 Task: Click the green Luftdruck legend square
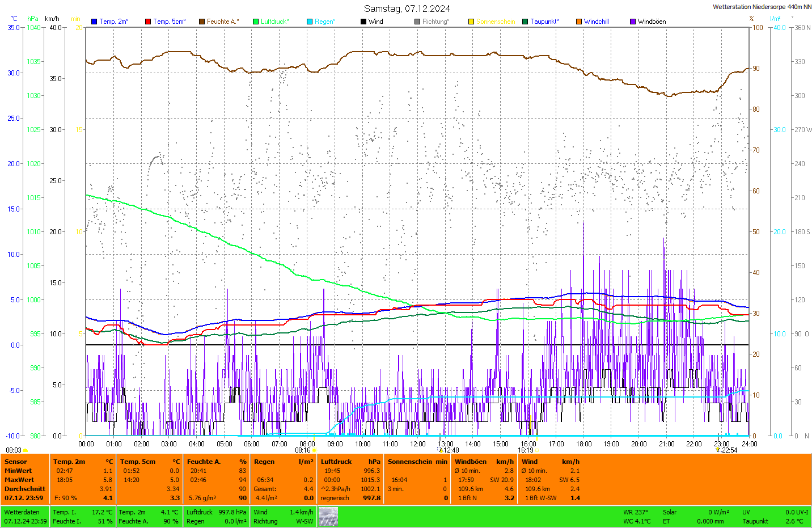256,22
